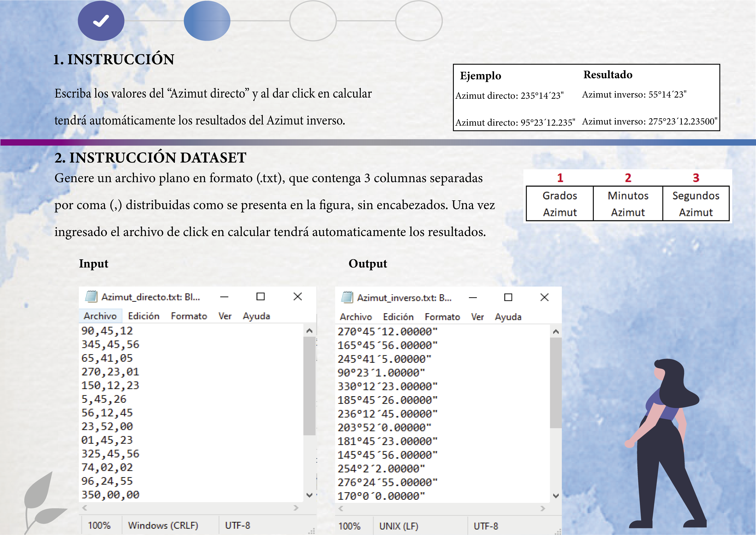Viewport: 756px width, 535px height.
Task: Click Notepad icon of Azimut_directo.txt window
Action: point(91,296)
